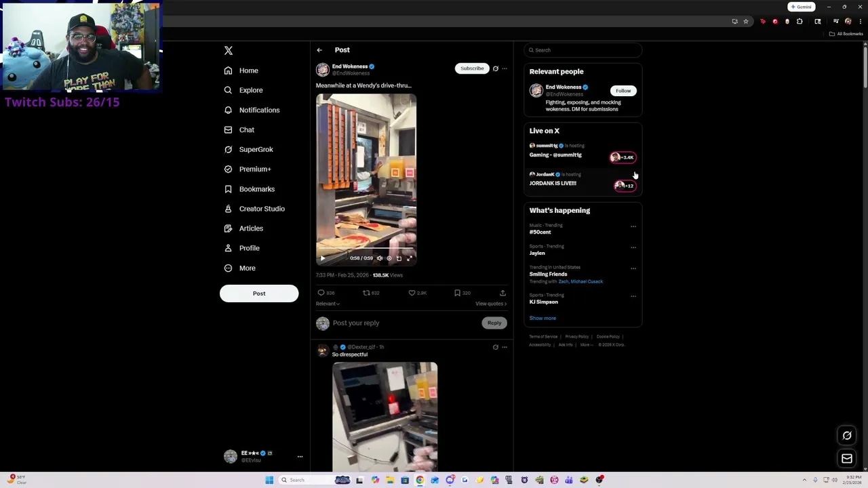Bookmark this page with star icon

(746, 22)
